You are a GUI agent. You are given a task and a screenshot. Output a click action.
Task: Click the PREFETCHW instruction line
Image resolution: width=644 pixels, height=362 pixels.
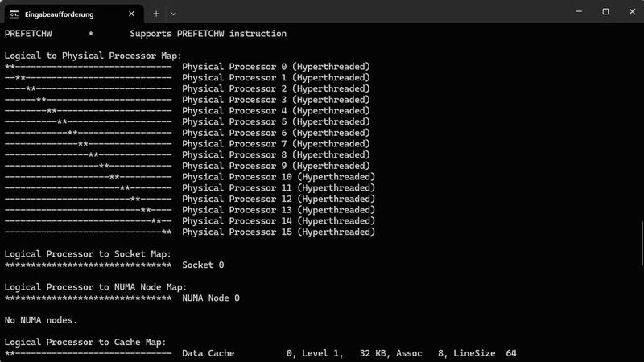145,34
